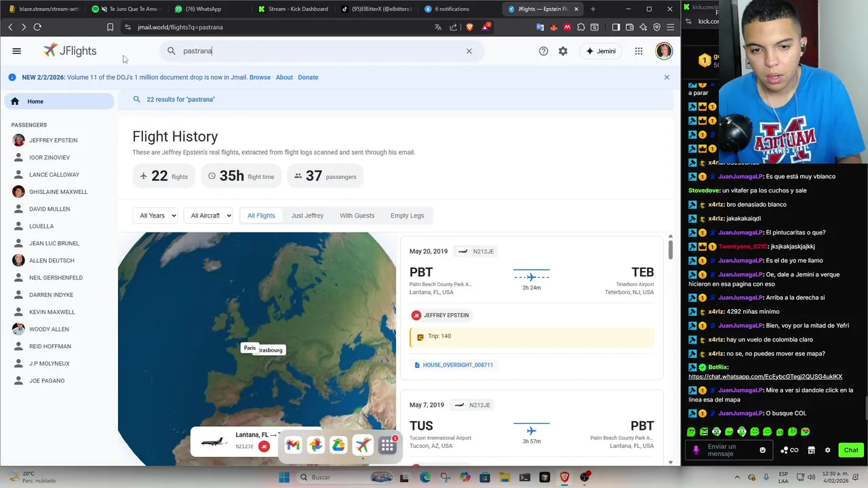Viewport: 868px width, 488px height.
Task: Select passenger Woody Allen in the sidebar
Action: click(49, 329)
